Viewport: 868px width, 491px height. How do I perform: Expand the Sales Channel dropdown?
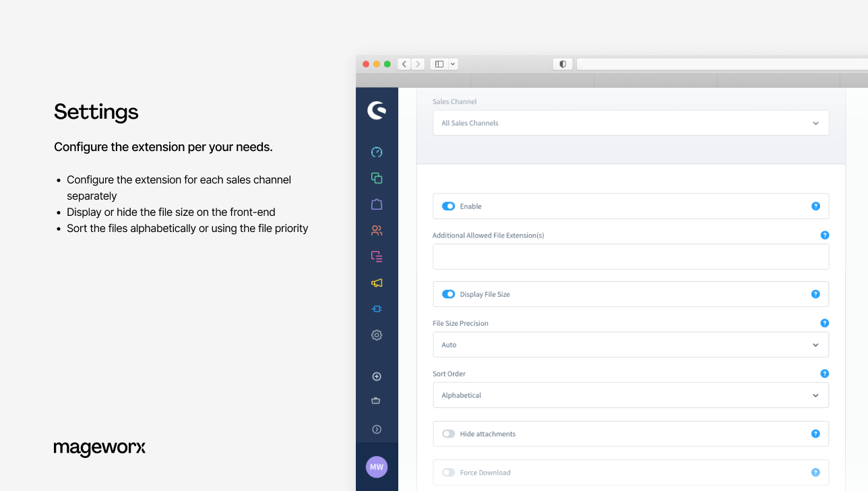(630, 123)
